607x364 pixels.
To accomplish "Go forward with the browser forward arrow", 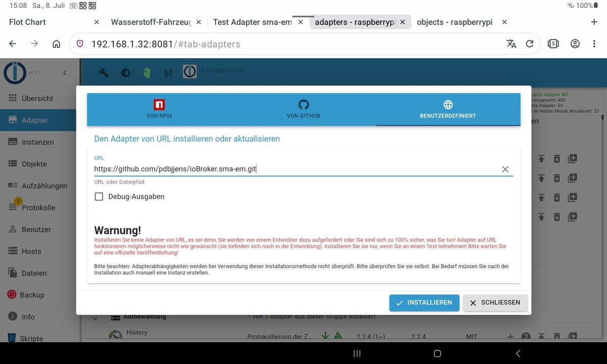I will (34, 44).
